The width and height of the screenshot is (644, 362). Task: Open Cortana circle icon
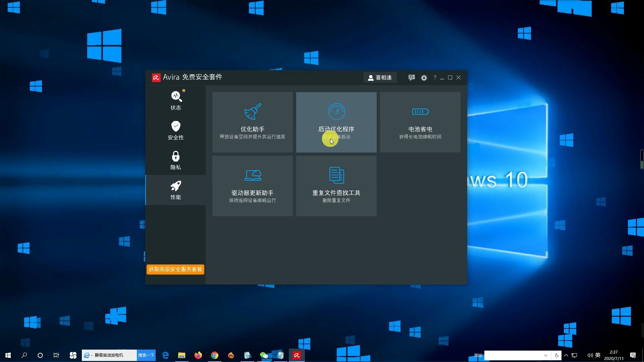coord(40,355)
